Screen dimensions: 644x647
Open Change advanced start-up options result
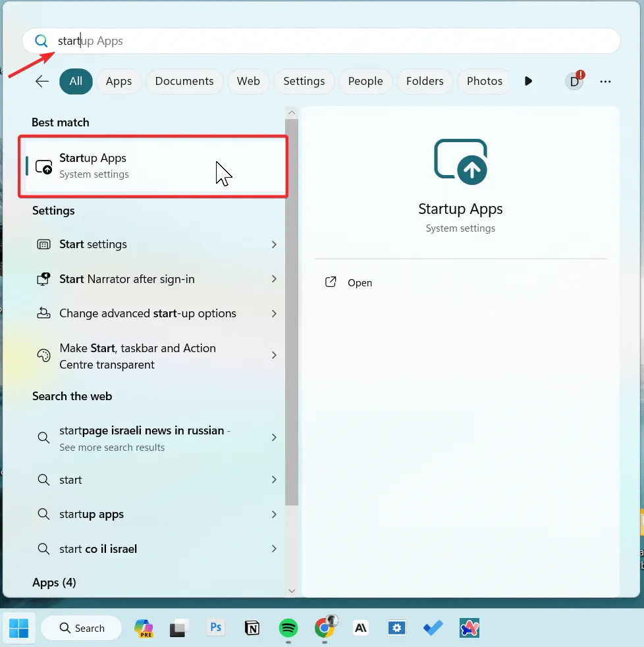[154, 313]
